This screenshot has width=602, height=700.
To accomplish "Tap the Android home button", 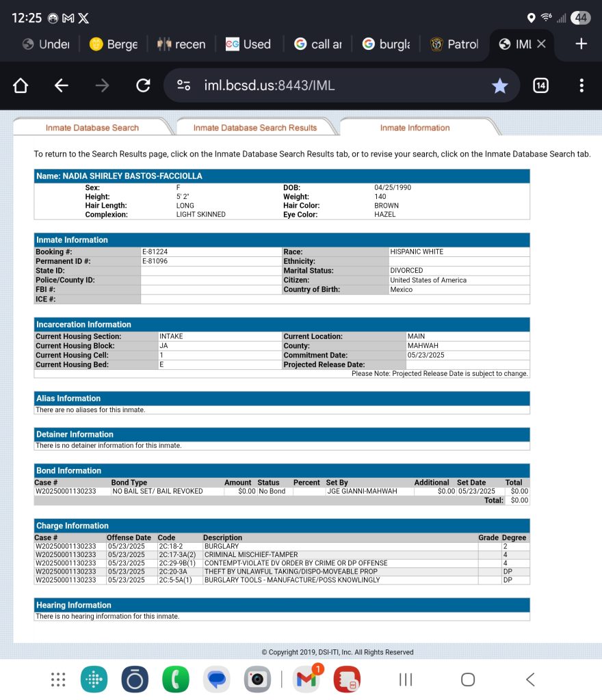I will 468,679.
